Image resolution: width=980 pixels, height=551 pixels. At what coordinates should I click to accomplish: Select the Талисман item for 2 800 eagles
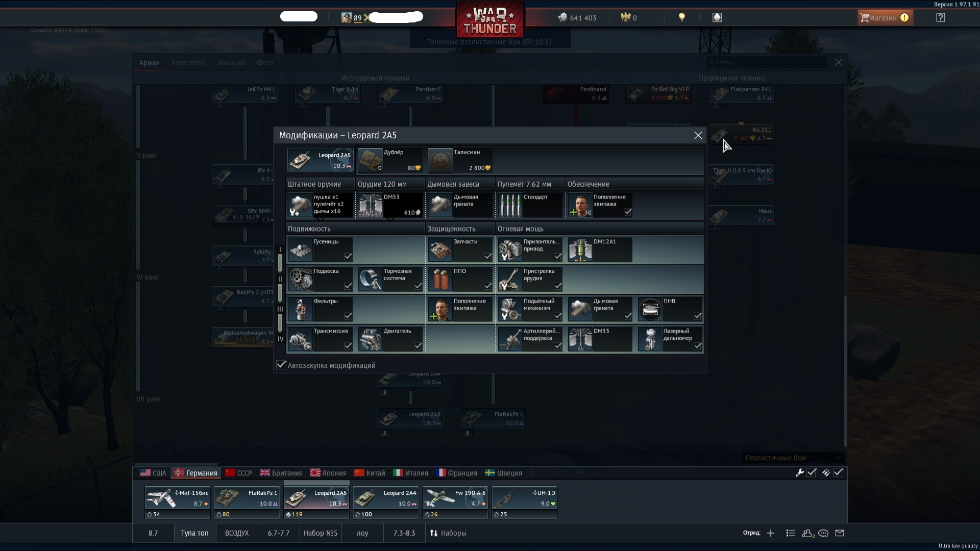(460, 160)
